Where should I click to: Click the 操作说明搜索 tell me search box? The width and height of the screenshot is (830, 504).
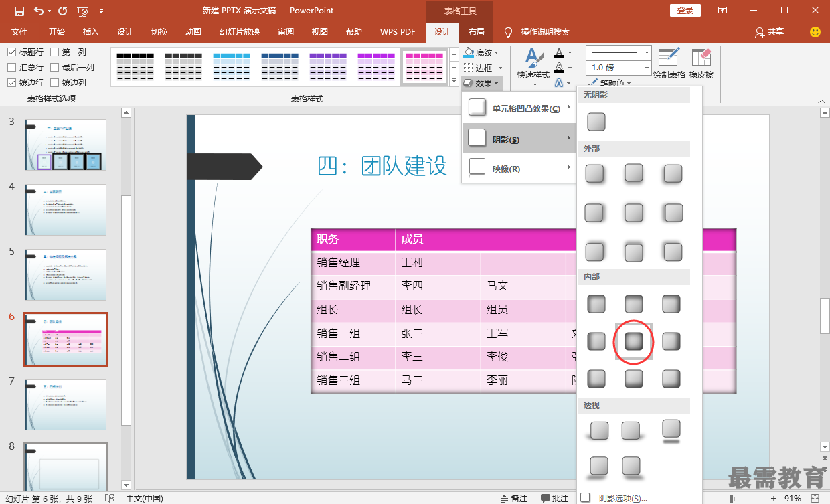(546, 32)
